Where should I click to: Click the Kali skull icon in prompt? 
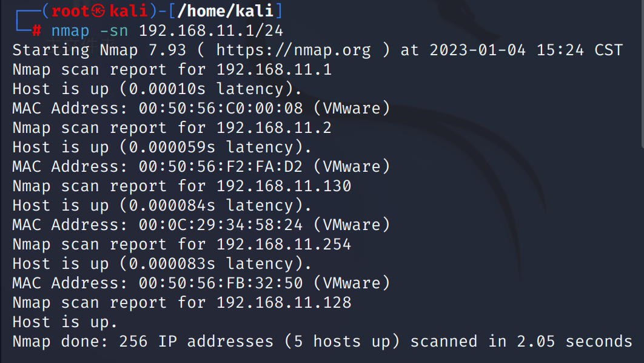[98, 11]
